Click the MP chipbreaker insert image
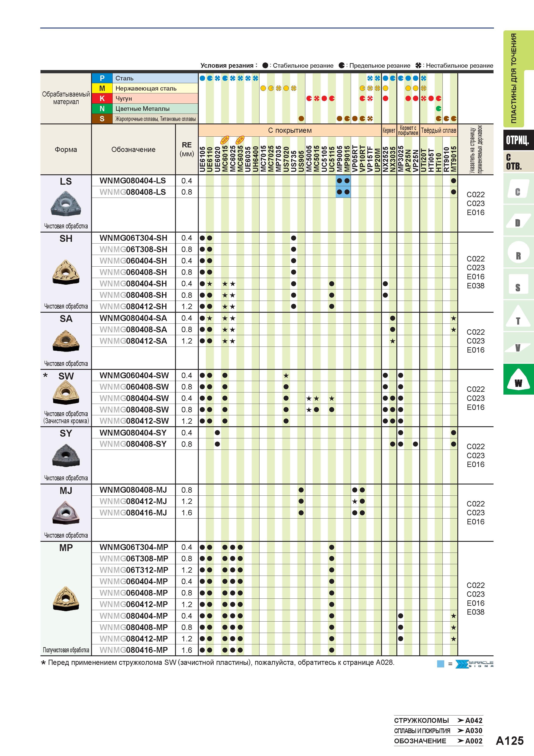Image resolution: width=534 pixels, height=756 pixels. coord(66,599)
